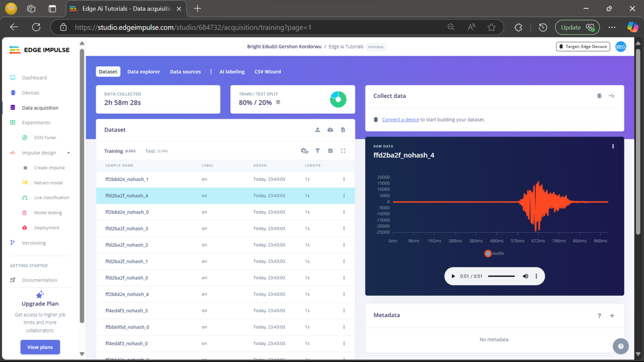Expand the sample list to full screen
Viewport: 644px width, 362px height.
pos(343,150)
